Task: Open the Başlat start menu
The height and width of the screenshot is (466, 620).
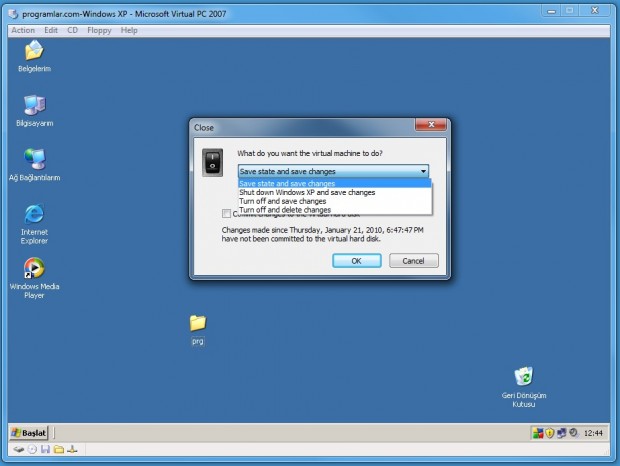Action: point(28,433)
